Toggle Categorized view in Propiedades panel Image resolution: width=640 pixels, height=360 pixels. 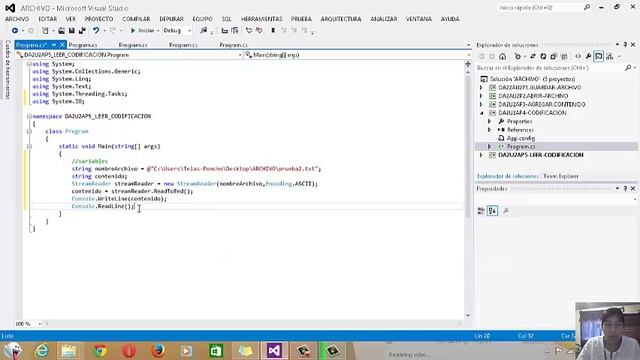click(481, 211)
